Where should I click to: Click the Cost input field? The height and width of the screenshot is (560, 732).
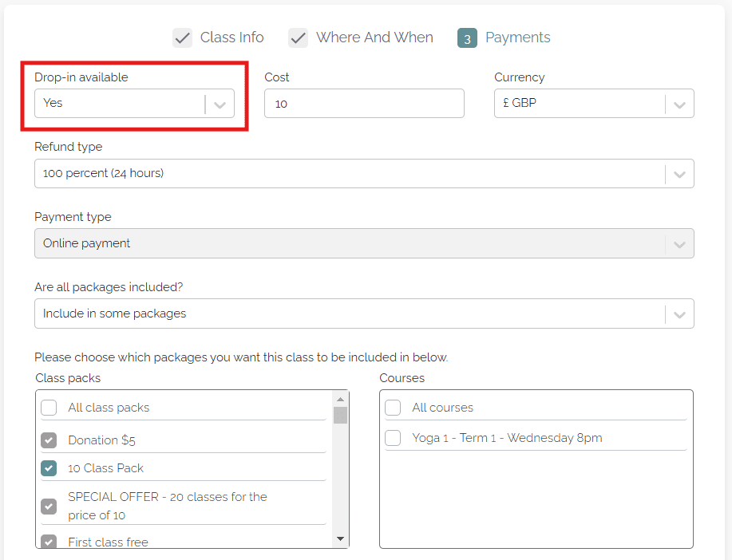(x=364, y=104)
